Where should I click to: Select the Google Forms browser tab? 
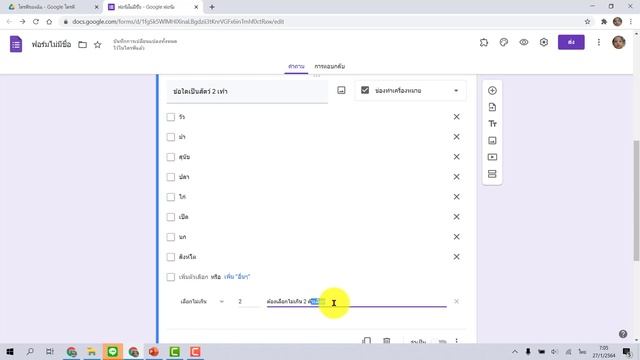(152, 7)
